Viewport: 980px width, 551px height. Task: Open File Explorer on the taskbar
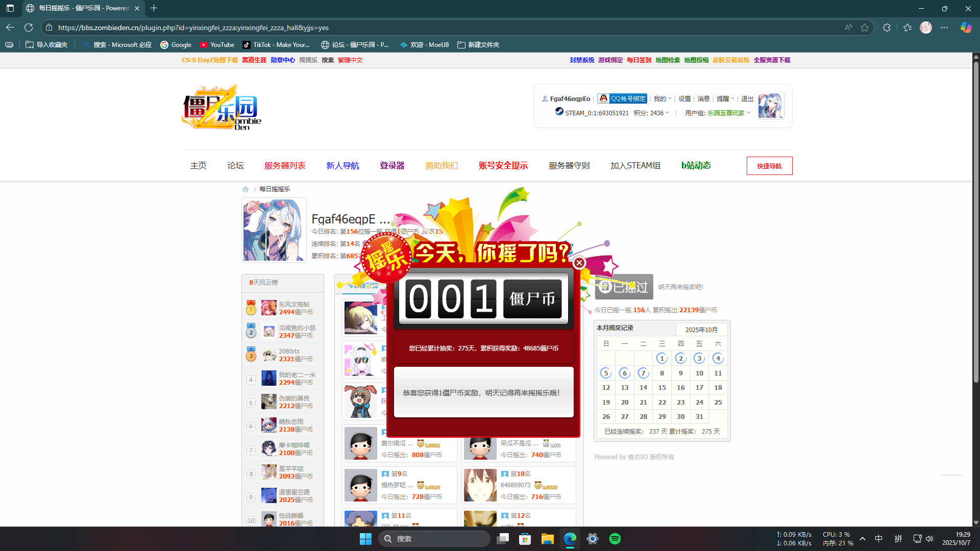coord(548,539)
